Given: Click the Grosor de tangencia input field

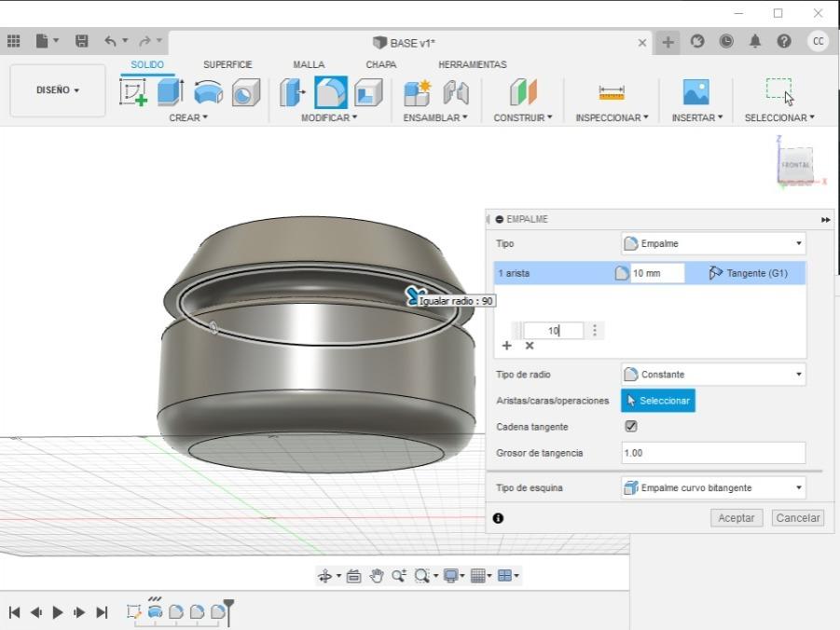Looking at the screenshot, I should (x=713, y=453).
